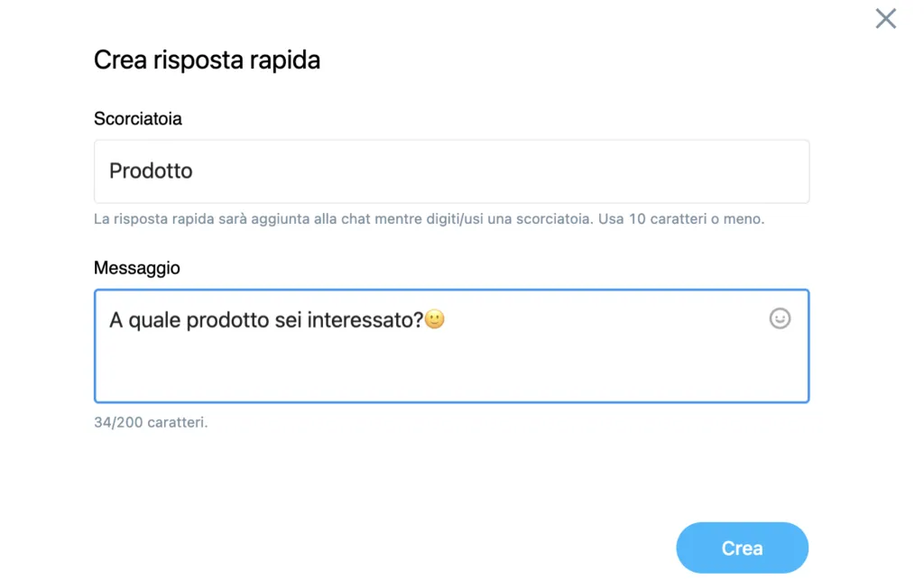Click the Crea button
Viewport: 924px width, 580px height.
tap(742, 548)
